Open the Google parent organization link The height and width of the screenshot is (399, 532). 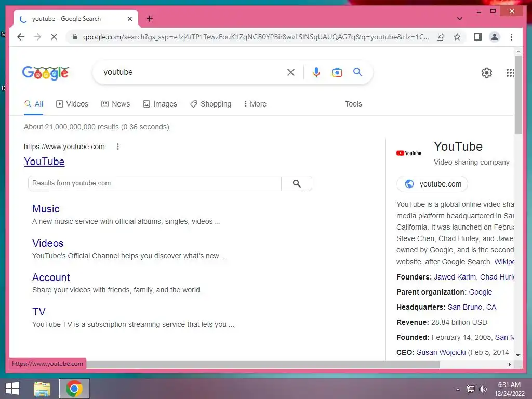[480, 292]
